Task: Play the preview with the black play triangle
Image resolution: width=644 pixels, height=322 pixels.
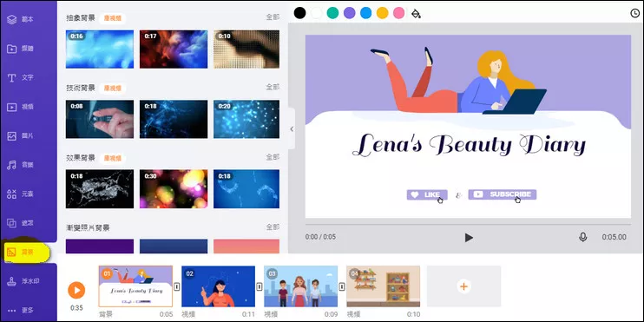Action: coord(469,238)
